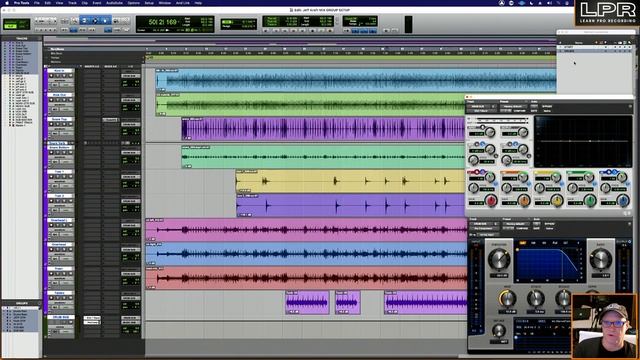The height and width of the screenshot is (360, 640).
Task: Open the Setup menu
Action: pyautogui.click(x=149, y=2)
